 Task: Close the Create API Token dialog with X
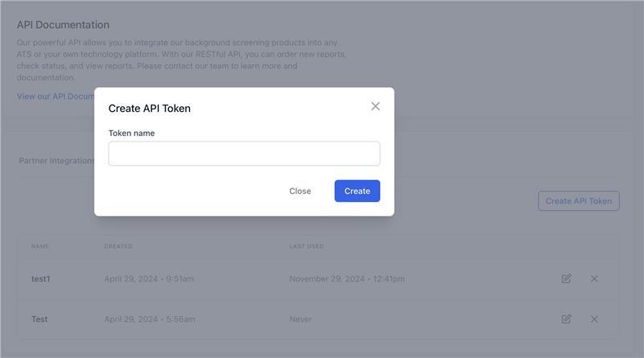pos(375,106)
